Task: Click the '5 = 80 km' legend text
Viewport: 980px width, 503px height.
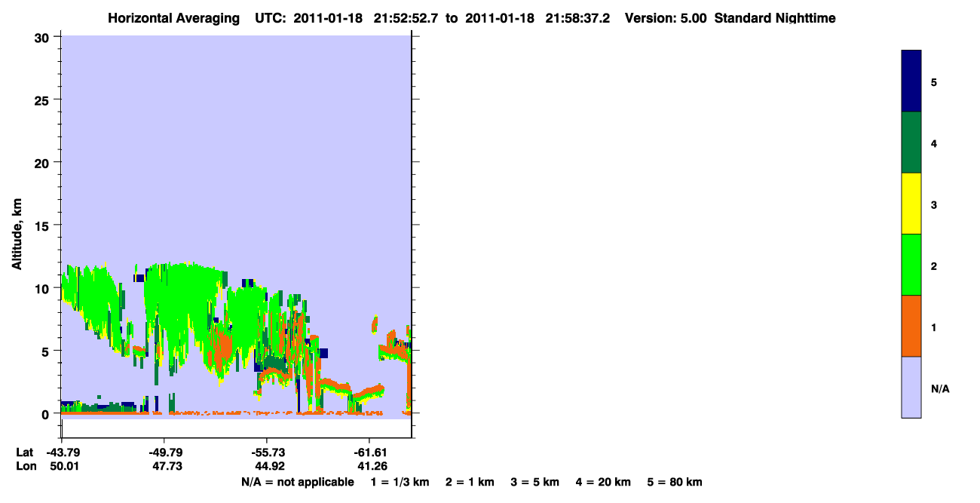Action: click(x=675, y=482)
